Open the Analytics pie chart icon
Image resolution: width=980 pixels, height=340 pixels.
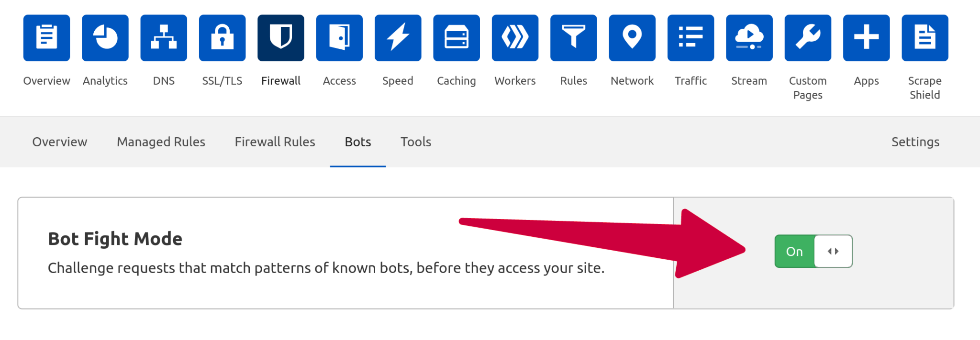[x=105, y=38]
